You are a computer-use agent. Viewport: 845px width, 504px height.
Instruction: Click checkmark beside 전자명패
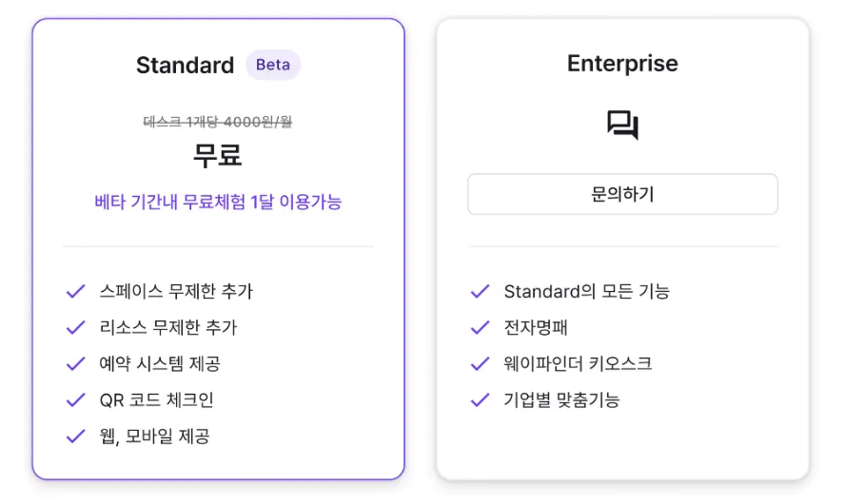coord(481,327)
